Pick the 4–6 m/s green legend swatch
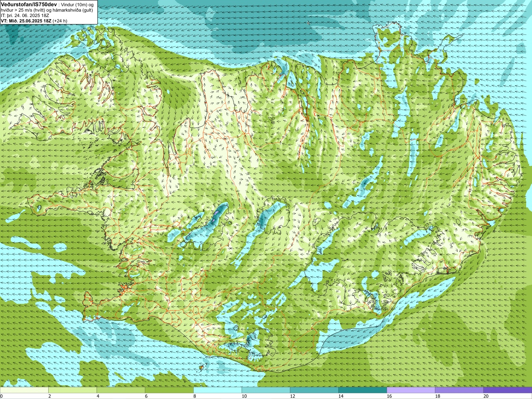532x399 pixels. (x=121, y=390)
